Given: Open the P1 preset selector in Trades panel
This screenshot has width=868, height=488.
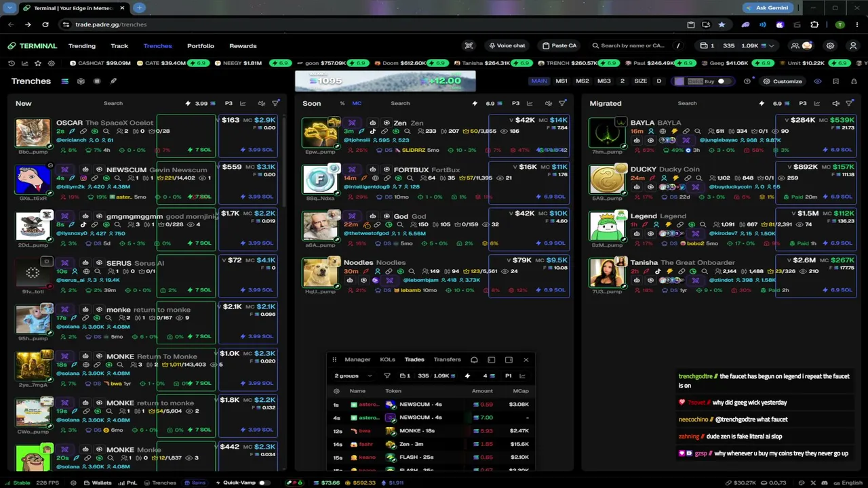Looking at the screenshot, I should click(x=508, y=376).
